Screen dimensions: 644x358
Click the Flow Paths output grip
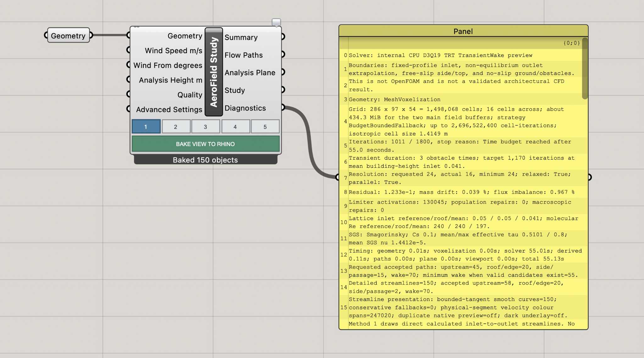(x=283, y=54)
